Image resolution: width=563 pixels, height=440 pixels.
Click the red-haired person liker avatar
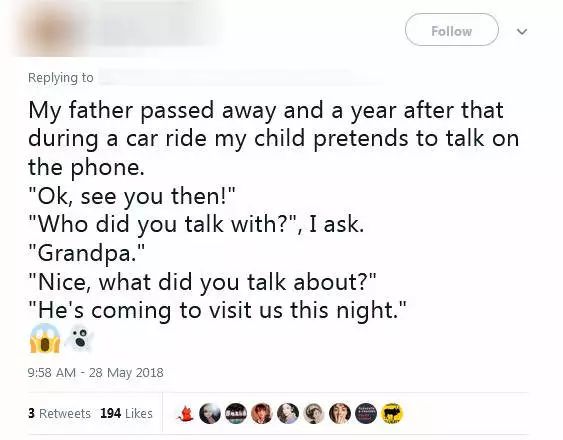coord(262,413)
